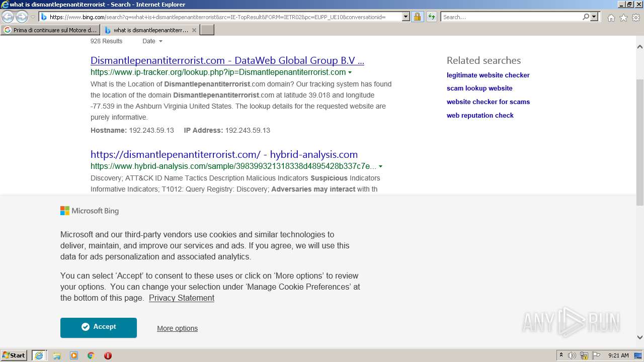Click 'scam lookup website' related search
This screenshot has width=644, height=362.
click(x=479, y=88)
